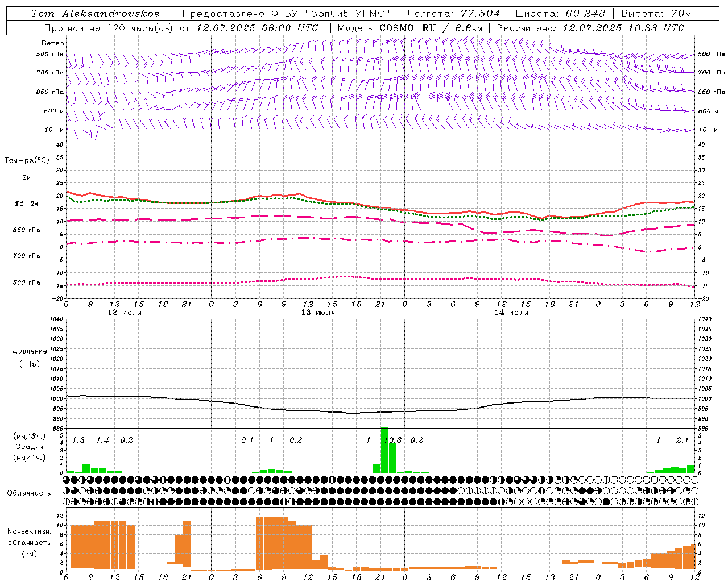The height and width of the screenshot is (582, 728).
Task: Click the 2.1 precipitation value
Action: coord(682,440)
